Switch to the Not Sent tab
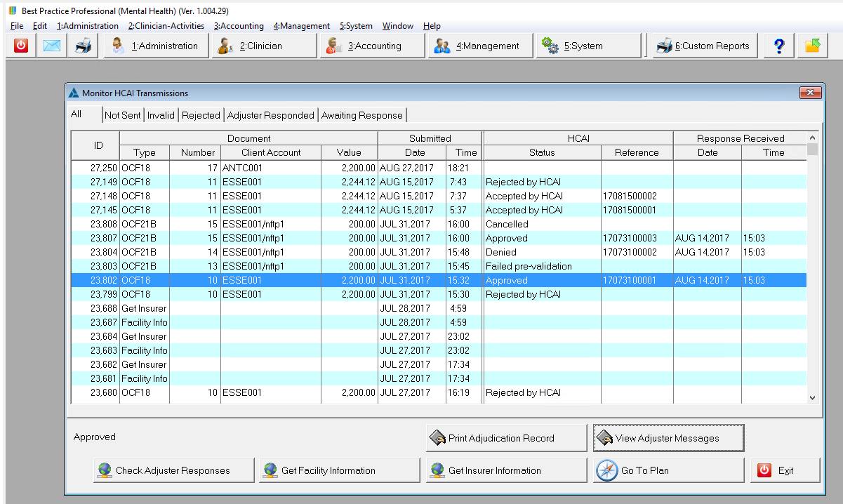This screenshot has width=843, height=504. click(x=122, y=115)
